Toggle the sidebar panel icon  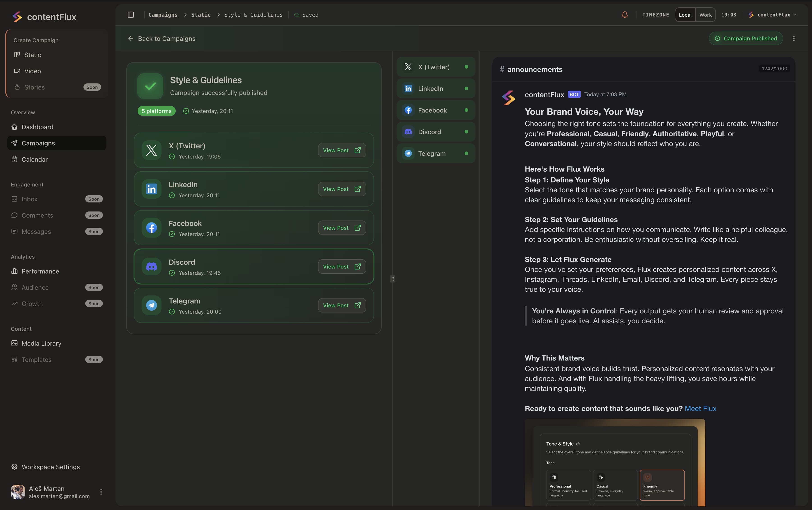[x=131, y=14]
